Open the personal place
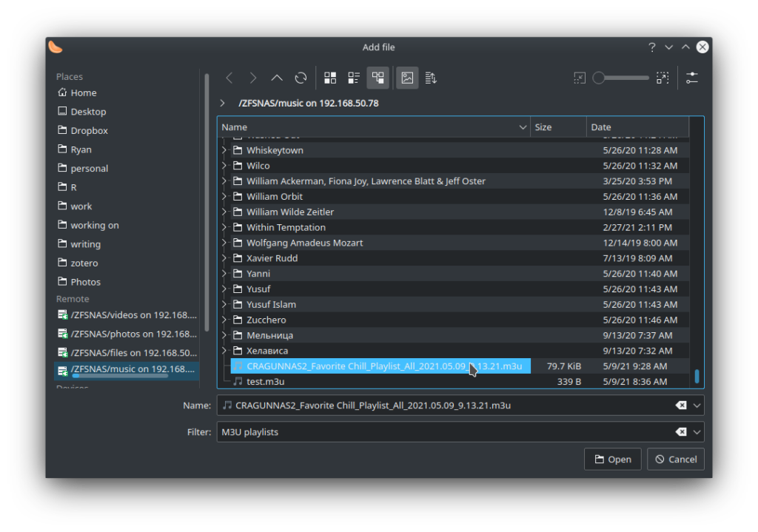 pos(82,168)
